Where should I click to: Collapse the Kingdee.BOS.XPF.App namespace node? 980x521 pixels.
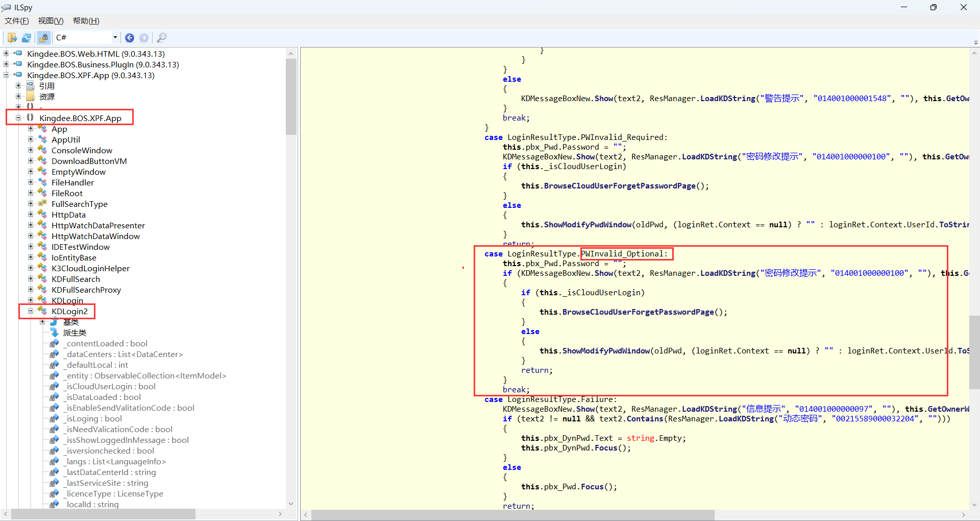(x=18, y=117)
